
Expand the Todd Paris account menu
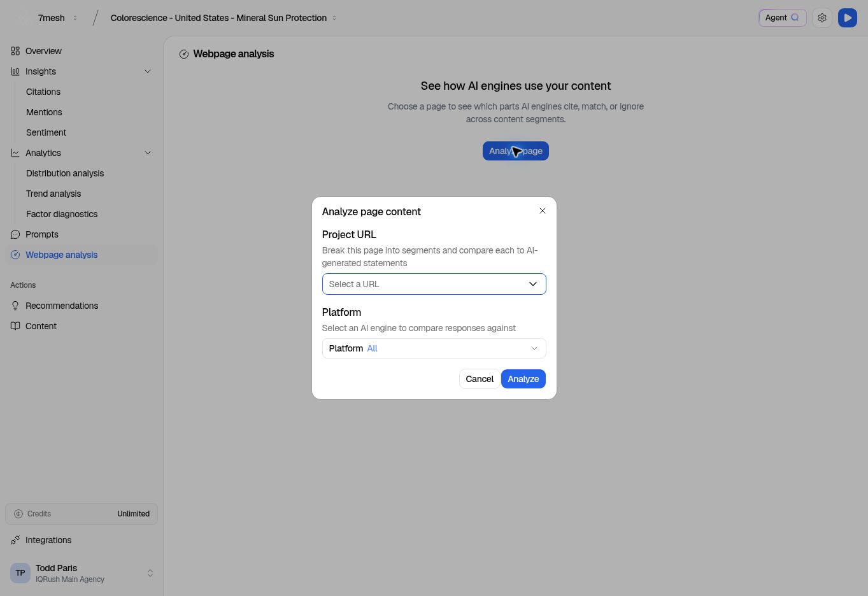[x=150, y=573]
